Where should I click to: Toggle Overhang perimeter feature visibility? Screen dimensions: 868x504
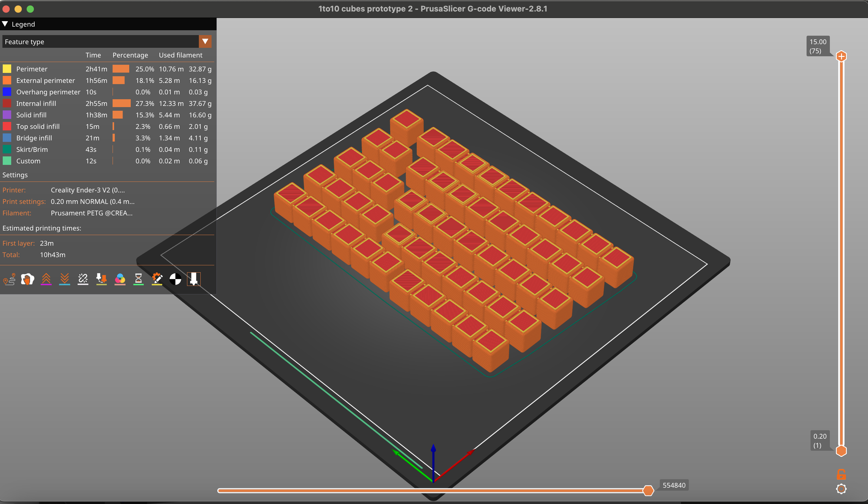click(107, 92)
